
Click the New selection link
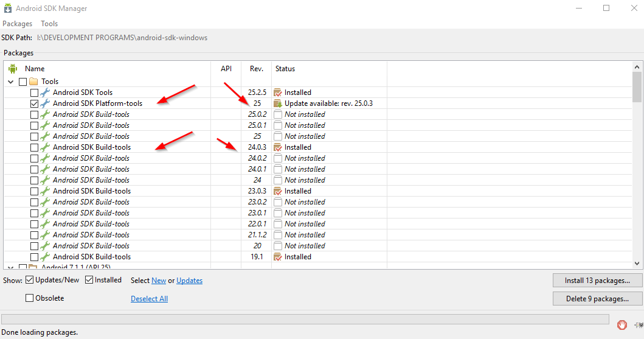click(x=159, y=280)
